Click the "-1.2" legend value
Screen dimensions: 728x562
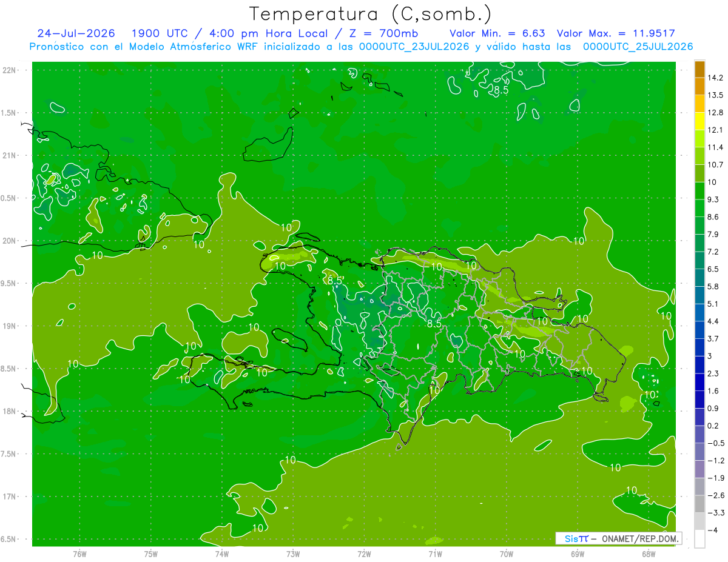(x=716, y=460)
